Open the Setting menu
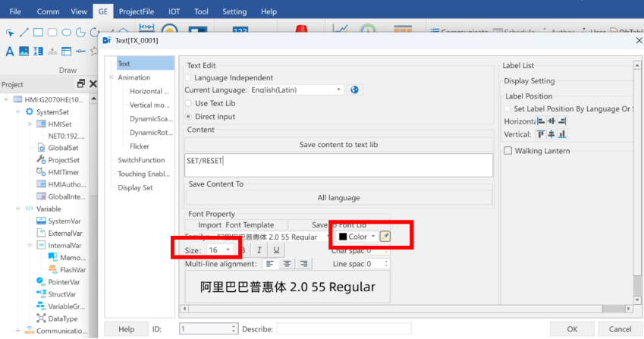The image size is (644, 339). [234, 11]
